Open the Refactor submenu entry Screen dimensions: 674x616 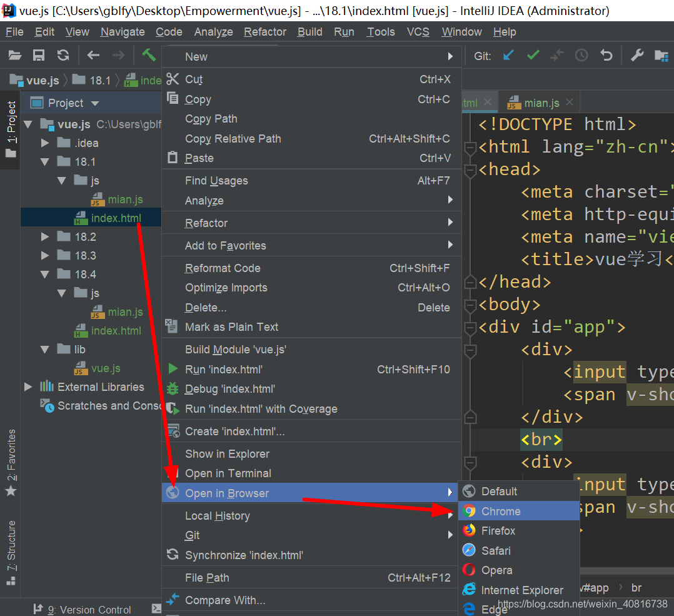[x=311, y=223]
